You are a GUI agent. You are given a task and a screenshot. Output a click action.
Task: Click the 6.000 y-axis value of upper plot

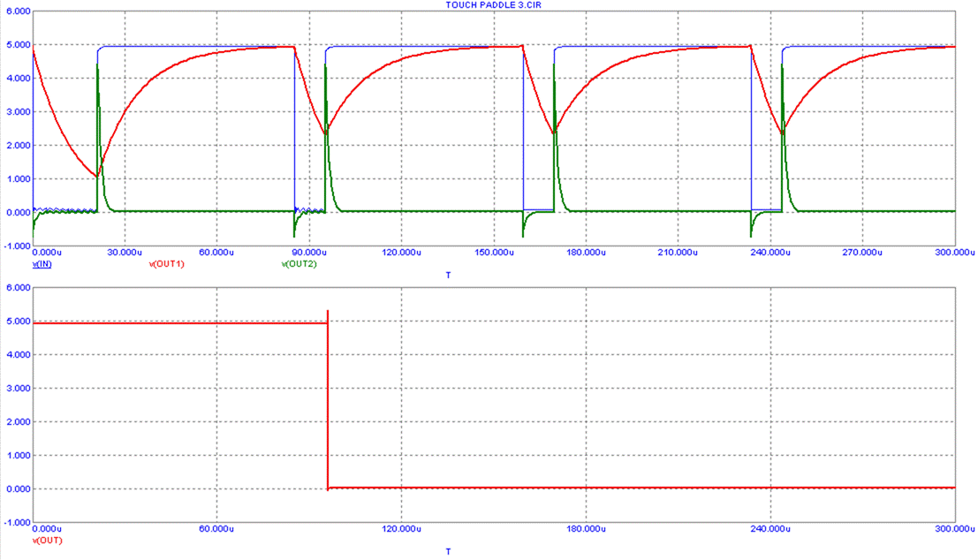[x=18, y=11]
